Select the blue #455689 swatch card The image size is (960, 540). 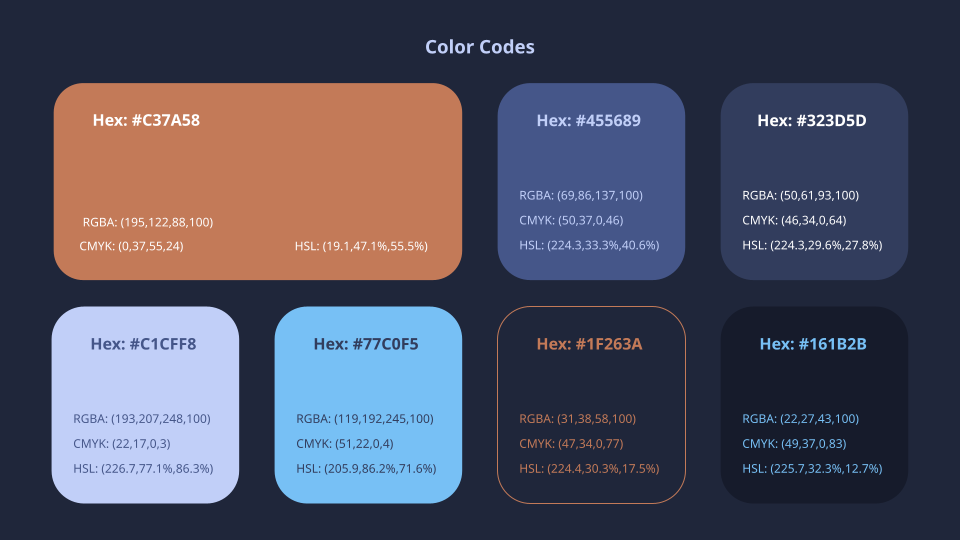click(591, 158)
